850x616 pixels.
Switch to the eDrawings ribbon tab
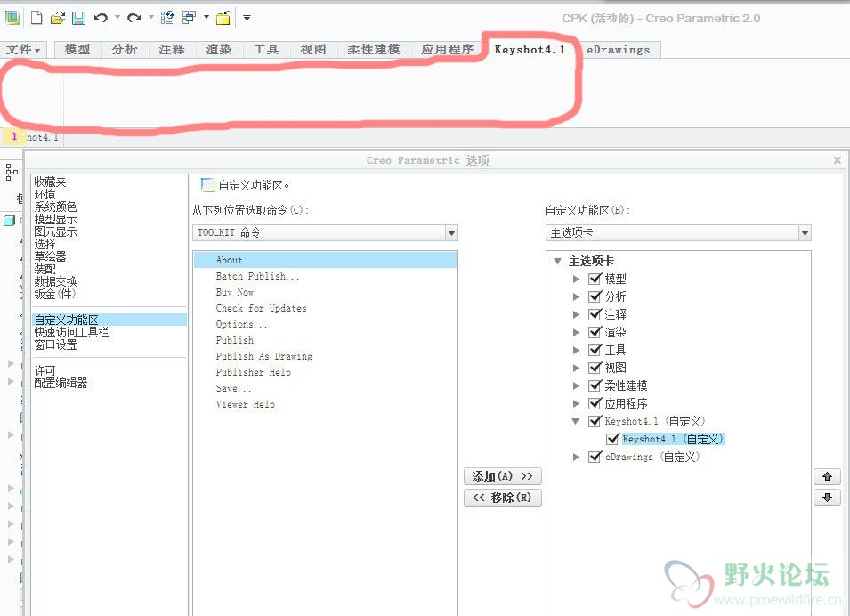coord(619,49)
